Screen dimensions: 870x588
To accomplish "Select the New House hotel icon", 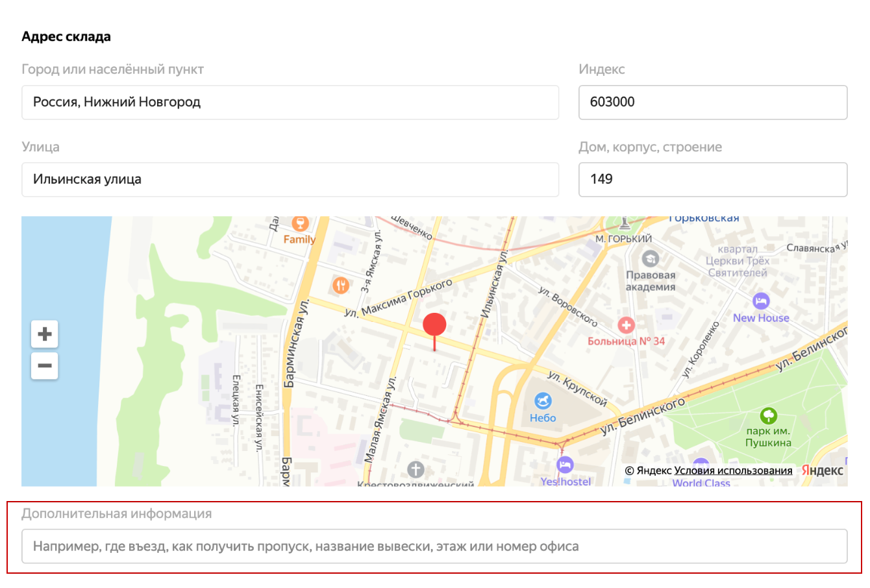I will 761,302.
